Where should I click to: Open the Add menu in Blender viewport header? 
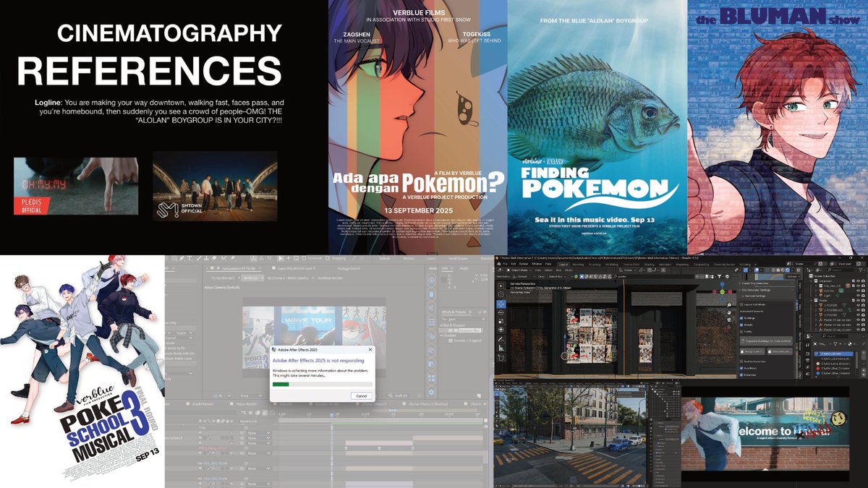558,270
